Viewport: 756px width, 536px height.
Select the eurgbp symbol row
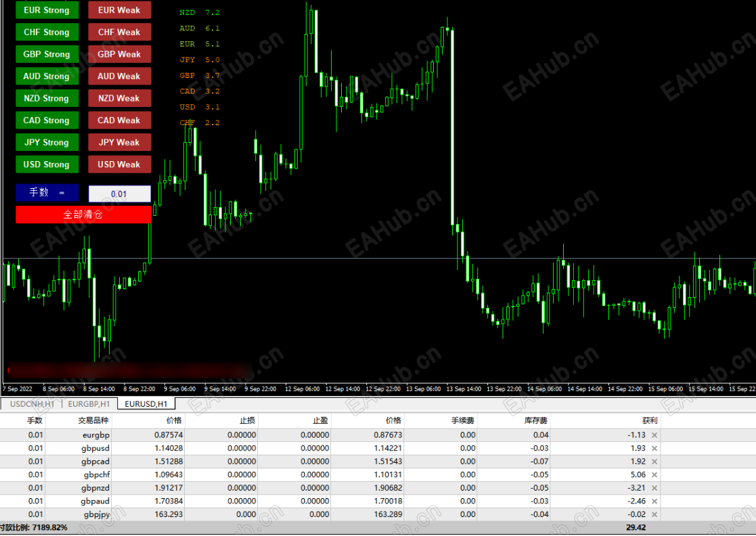pos(96,435)
